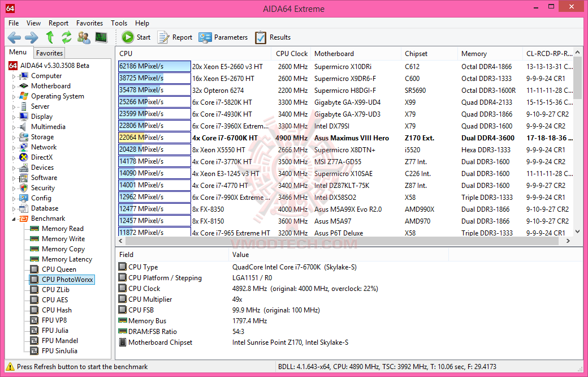Sort by the Chipset column header
Image resolution: width=588 pixels, height=377 pixels.
click(x=429, y=54)
